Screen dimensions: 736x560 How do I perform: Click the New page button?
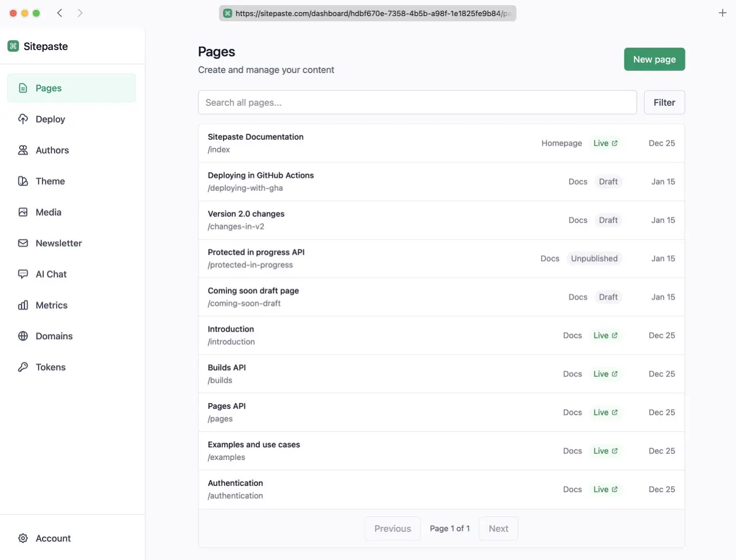click(654, 59)
